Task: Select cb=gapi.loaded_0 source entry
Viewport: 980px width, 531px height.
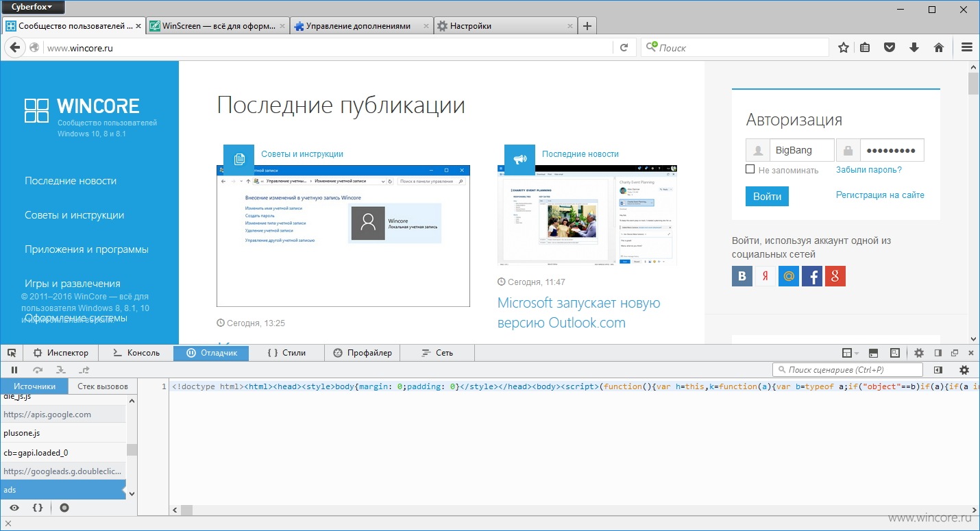Action: coord(63,452)
